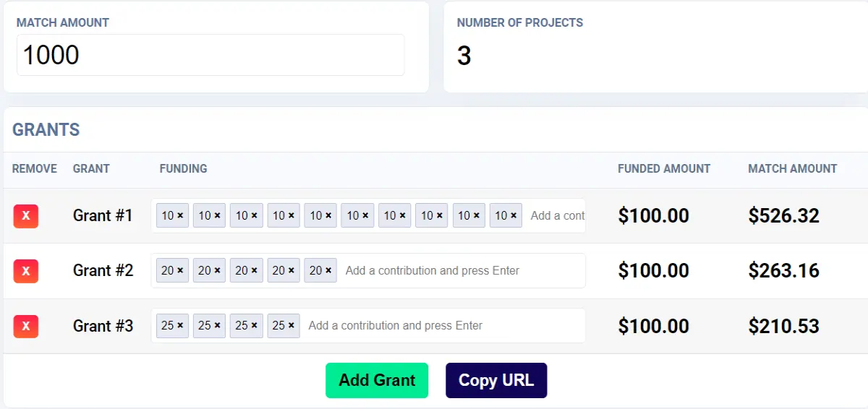Focus Grant #1 add contribution field
The image size is (868, 409).
(556, 215)
